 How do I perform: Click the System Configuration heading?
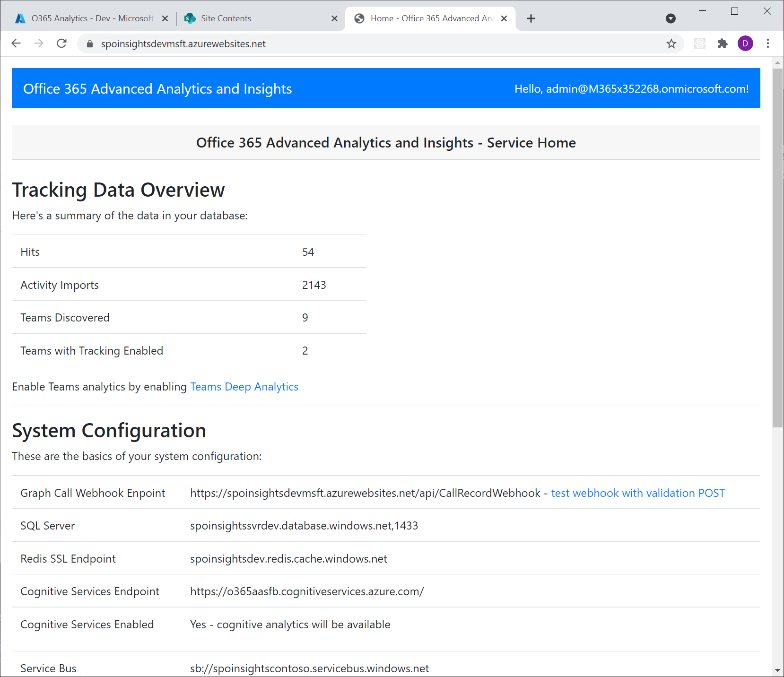(109, 431)
